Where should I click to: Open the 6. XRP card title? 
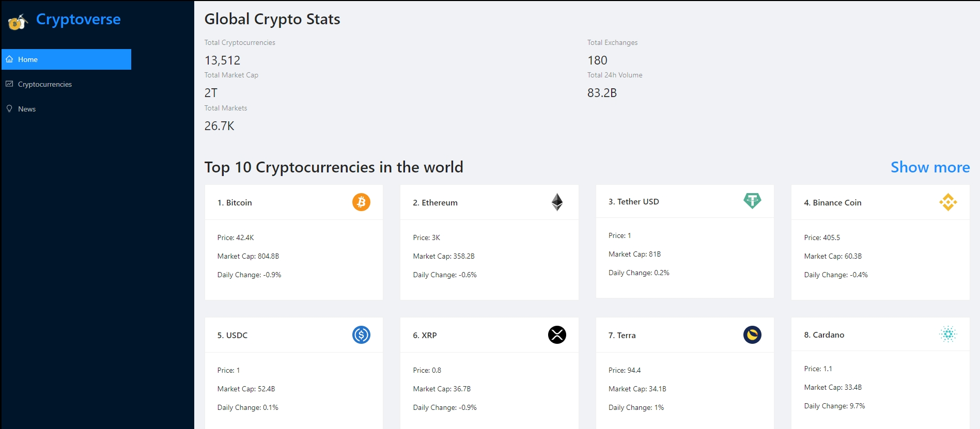pos(425,336)
